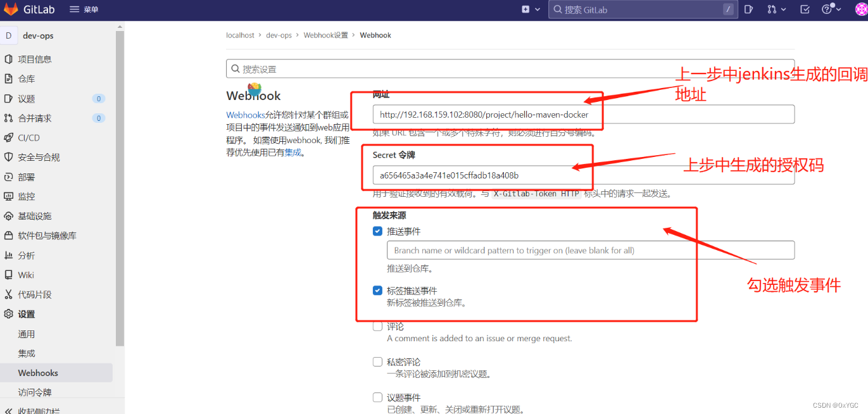Open the 集成 link in description
868x414 pixels.
click(293, 153)
